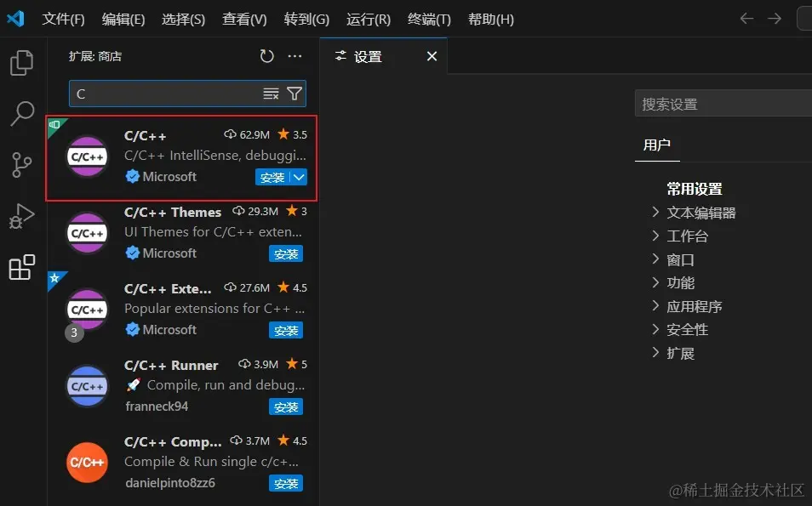This screenshot has width=812, height=506.
Task: Click the VS Code logo icon
Action: [x=15, y=19]
